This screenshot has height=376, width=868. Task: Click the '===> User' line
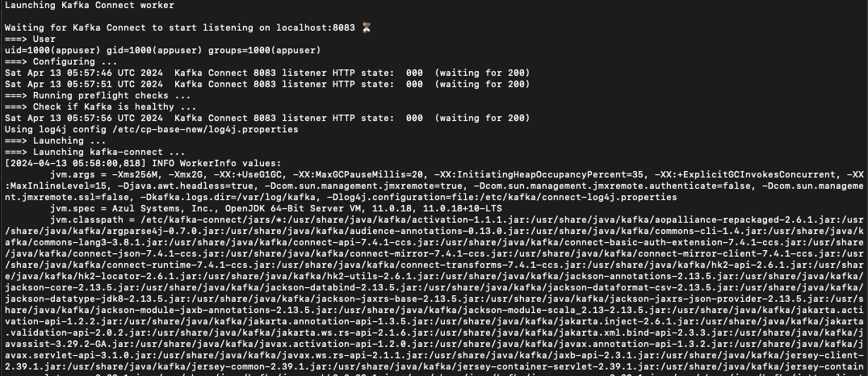click(30, 39)
